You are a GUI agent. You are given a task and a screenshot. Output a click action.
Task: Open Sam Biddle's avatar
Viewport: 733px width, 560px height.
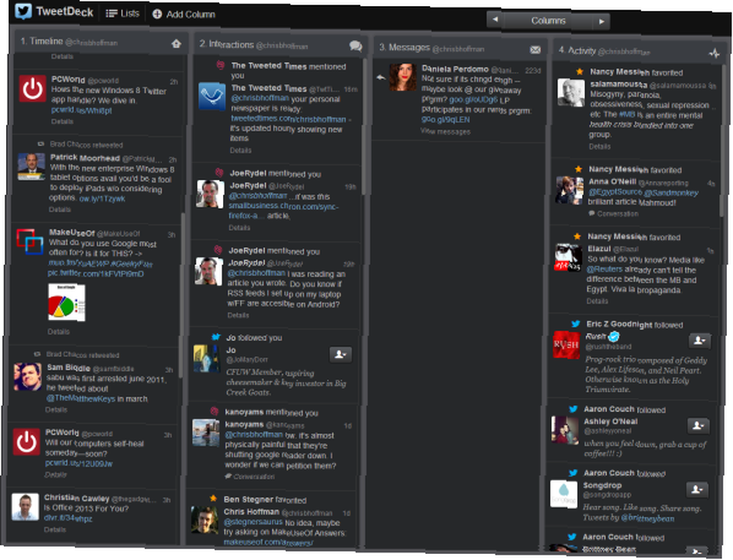coord(27,377)
